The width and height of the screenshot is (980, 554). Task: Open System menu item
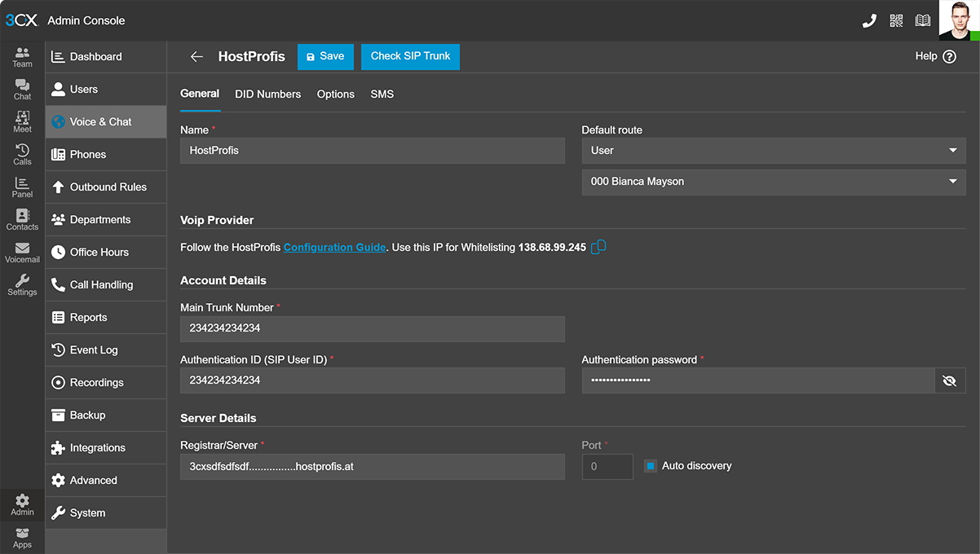(106, 513)
